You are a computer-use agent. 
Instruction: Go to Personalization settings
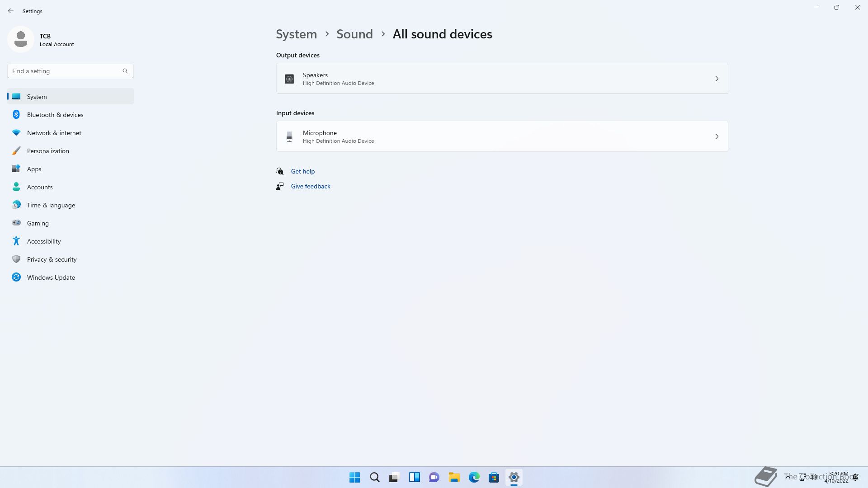tap(71, 151)
